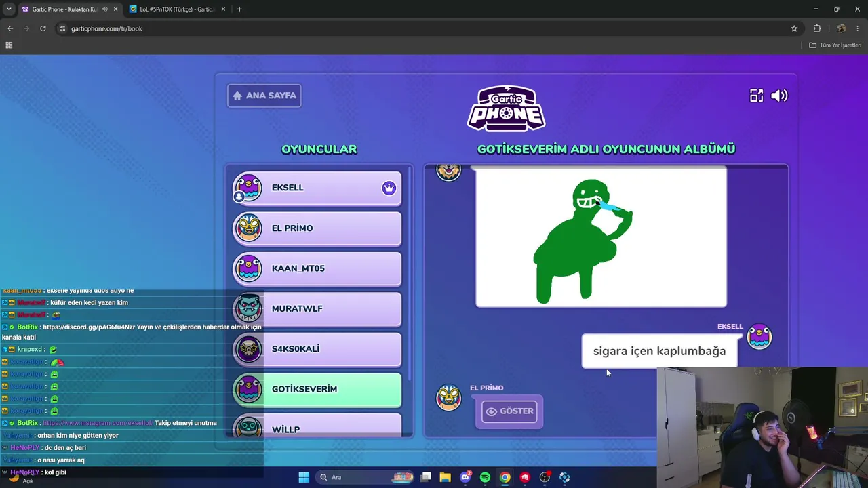Select player GOTİKSEVERİM in the list
Viewport: 868px width, 488px height.
tap(317, 389)
